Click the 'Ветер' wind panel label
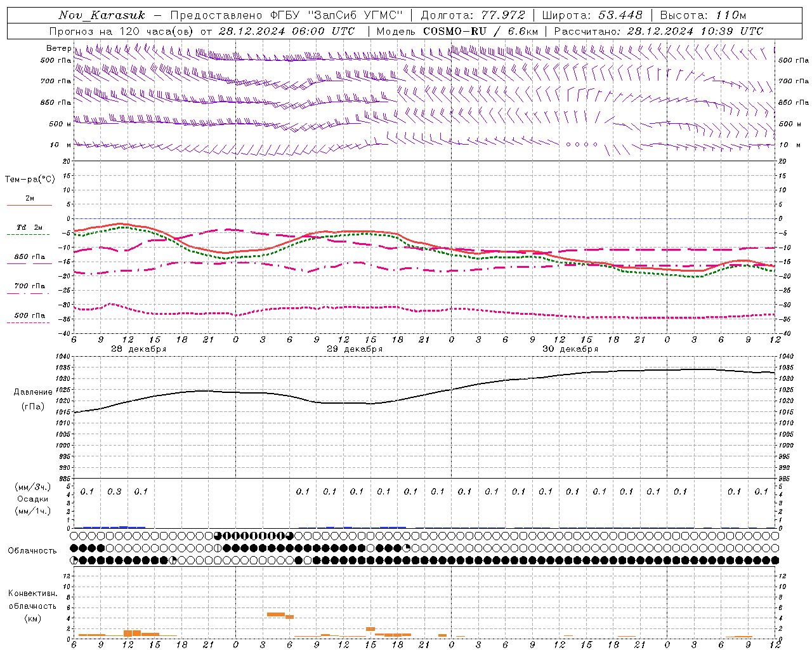Image resolution: width=812 pixels, height=650 pixels. pyautogui.click(x=59, y=48)
